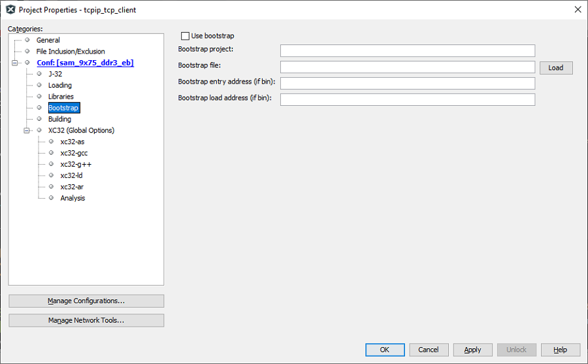Select the Libraries category

coord(61,97)
